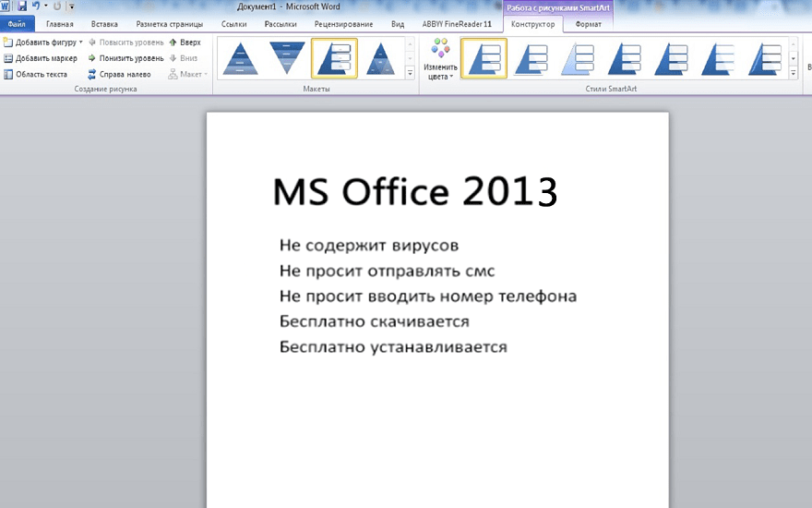The image size is (812, 508).
Task: Select the segmented pyramid layout thumbnail
Action: click(380, 58)
